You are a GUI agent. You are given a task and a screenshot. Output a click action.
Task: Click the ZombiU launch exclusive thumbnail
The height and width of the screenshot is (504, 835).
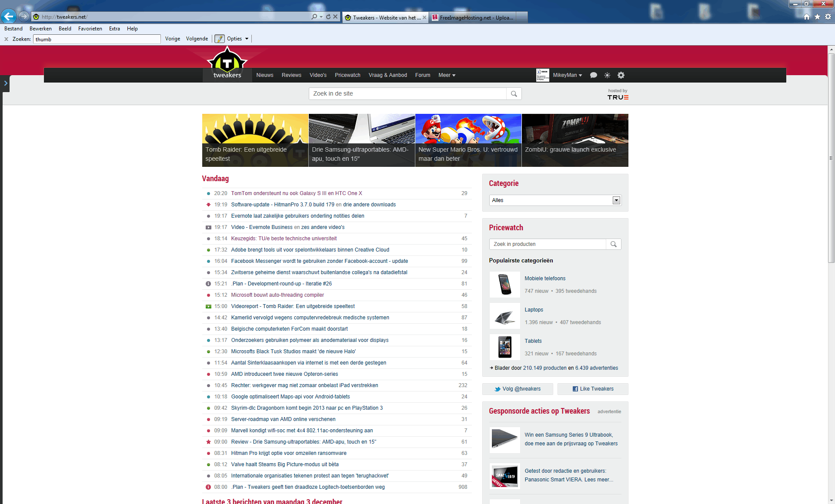coord(574,140)
